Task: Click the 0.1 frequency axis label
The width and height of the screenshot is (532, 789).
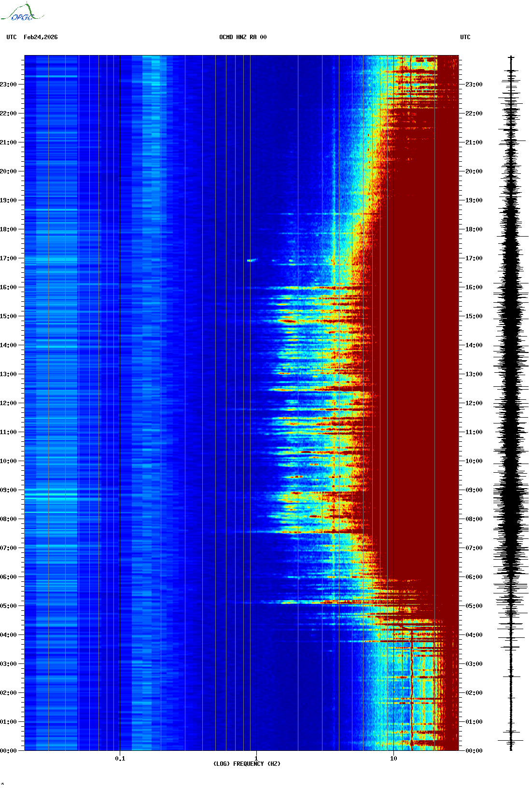Action: [x=120, y=759]
